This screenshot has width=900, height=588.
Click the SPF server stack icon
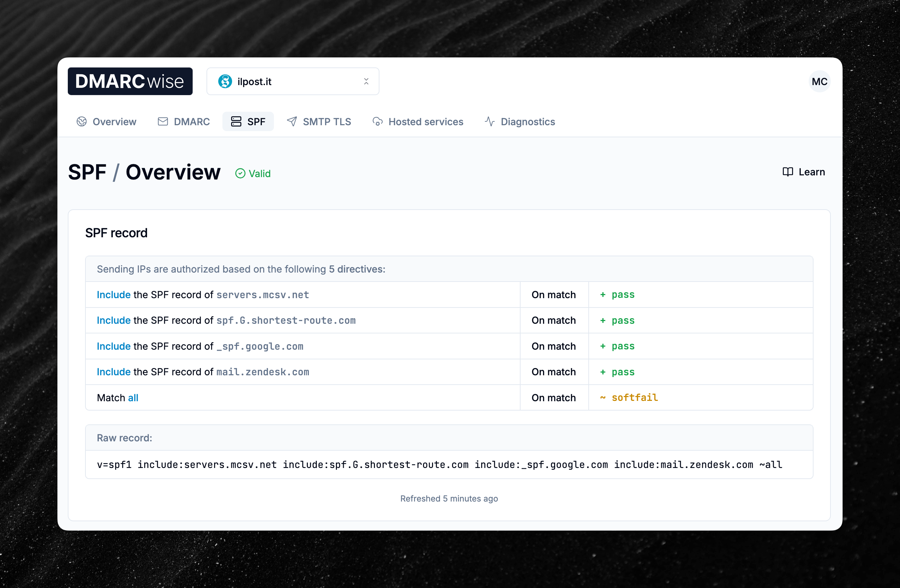pyautogui.click(x=236, y=121)
